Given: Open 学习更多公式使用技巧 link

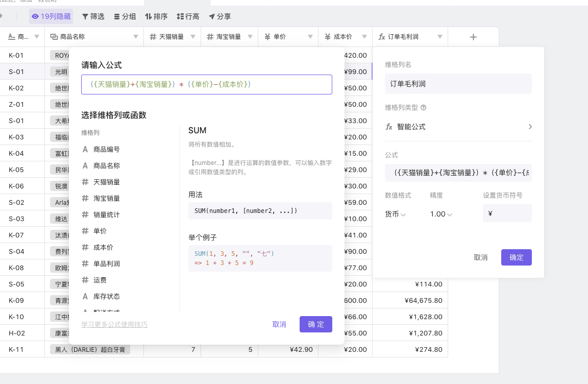Looking at the screenshot, I should tap(114, 324).
